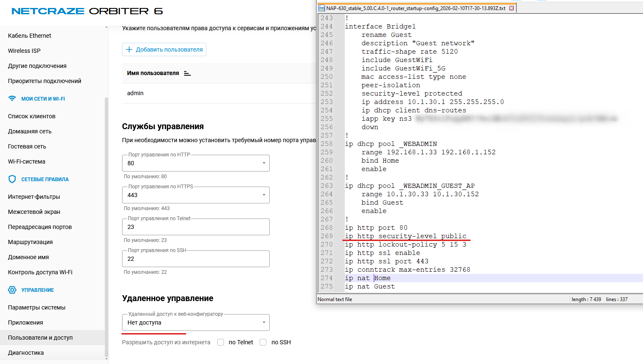Select the admin user row
This screenshot has height=364, width=643.
pos(135,93)
